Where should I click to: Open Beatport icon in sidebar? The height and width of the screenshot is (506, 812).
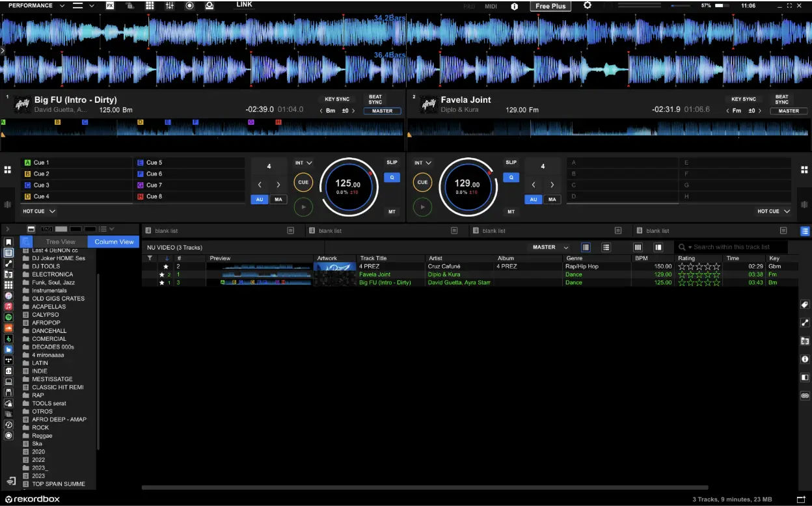coord(8,339)
